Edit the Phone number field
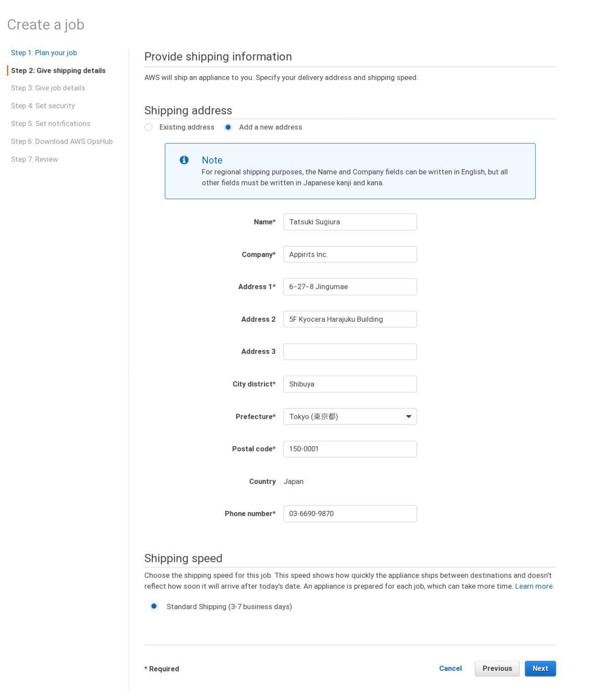 tap(350, 514)
